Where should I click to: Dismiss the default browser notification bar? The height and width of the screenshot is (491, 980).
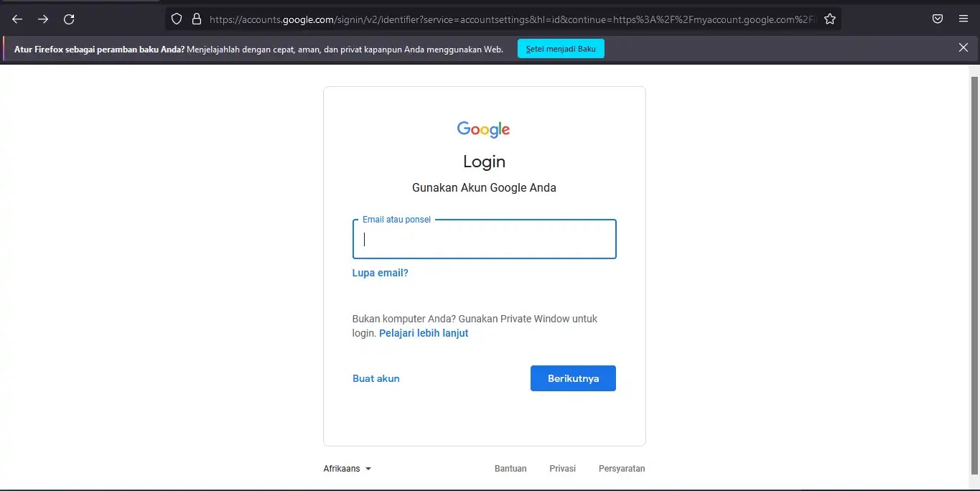pos(963,48)
